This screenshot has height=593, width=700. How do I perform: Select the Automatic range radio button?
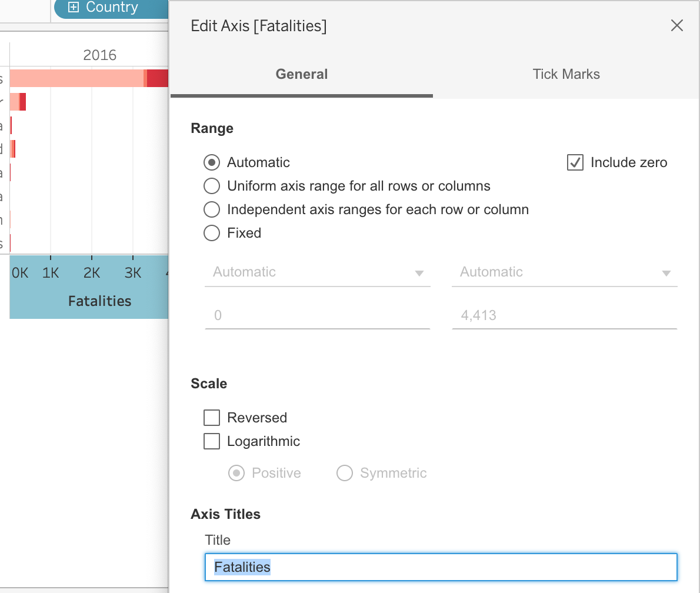pos(212,162)
